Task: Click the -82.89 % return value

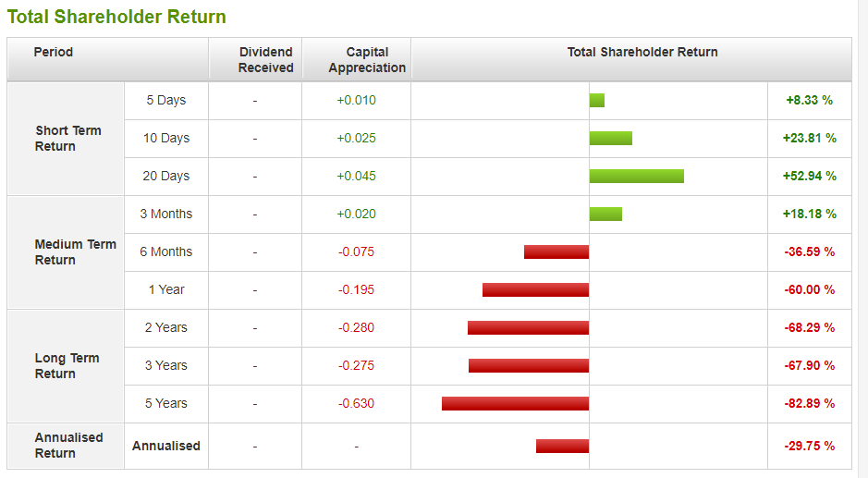Action: tap(810, 403)
